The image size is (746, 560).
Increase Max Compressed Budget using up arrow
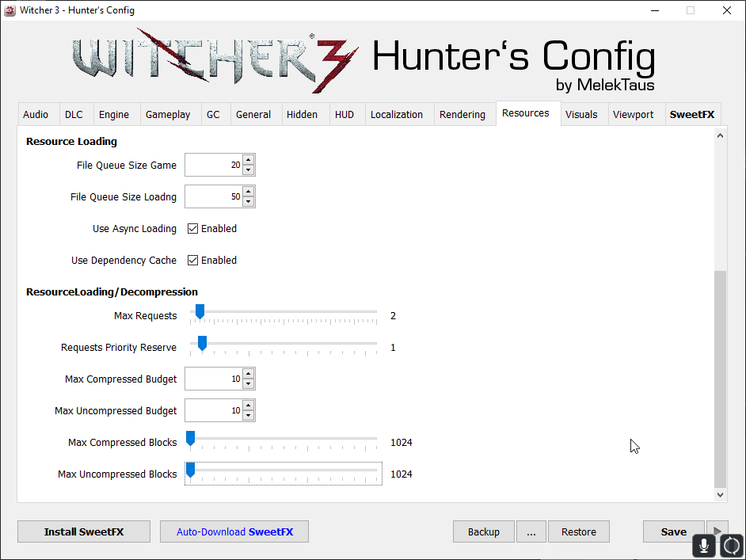point(249,374)
